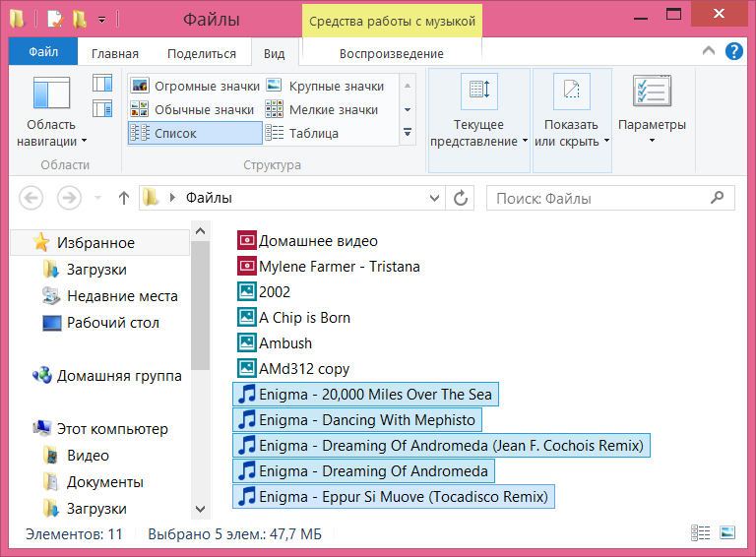Select the Домашнее видео video file
The height and width of the screenshot is (557, 756).
pos(307,240)
